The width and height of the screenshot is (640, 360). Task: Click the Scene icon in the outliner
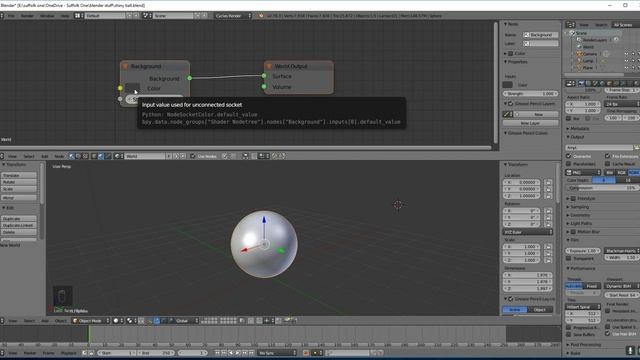click(x=572, y=33)
